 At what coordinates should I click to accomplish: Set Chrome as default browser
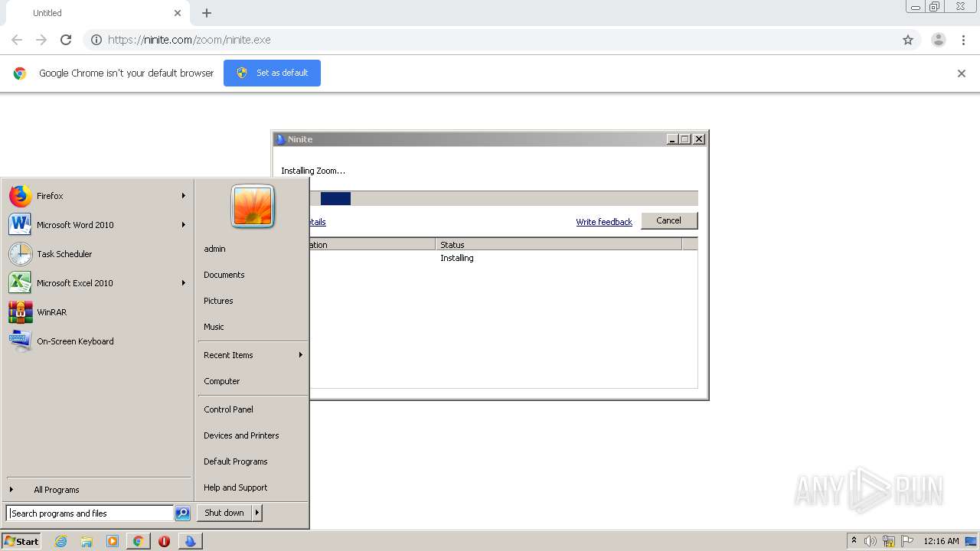coord(272,73)
